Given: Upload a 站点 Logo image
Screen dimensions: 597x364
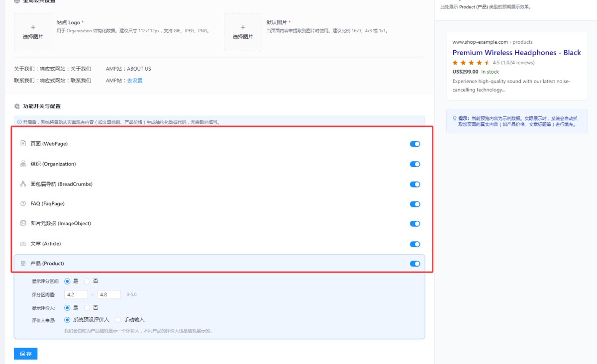Looking at the screenshot, I should [33, 32].
